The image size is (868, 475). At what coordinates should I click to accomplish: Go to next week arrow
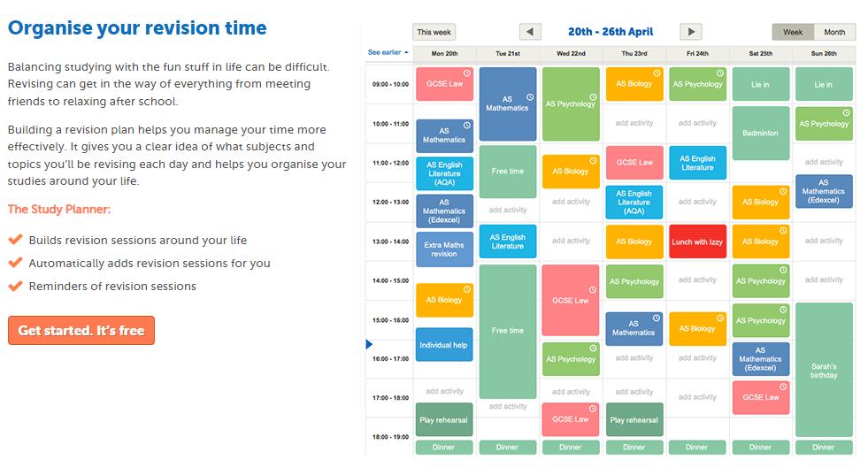click(691, 32)
